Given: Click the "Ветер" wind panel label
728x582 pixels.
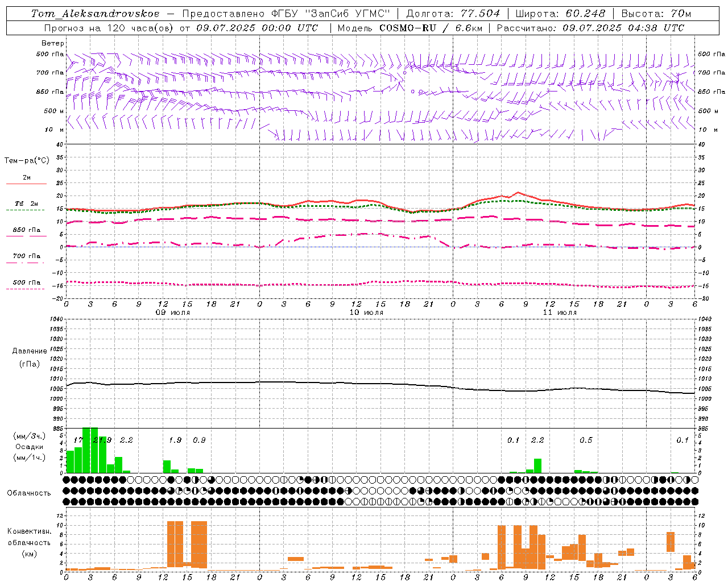Looking at the screenshot, I should pos(52,43).
